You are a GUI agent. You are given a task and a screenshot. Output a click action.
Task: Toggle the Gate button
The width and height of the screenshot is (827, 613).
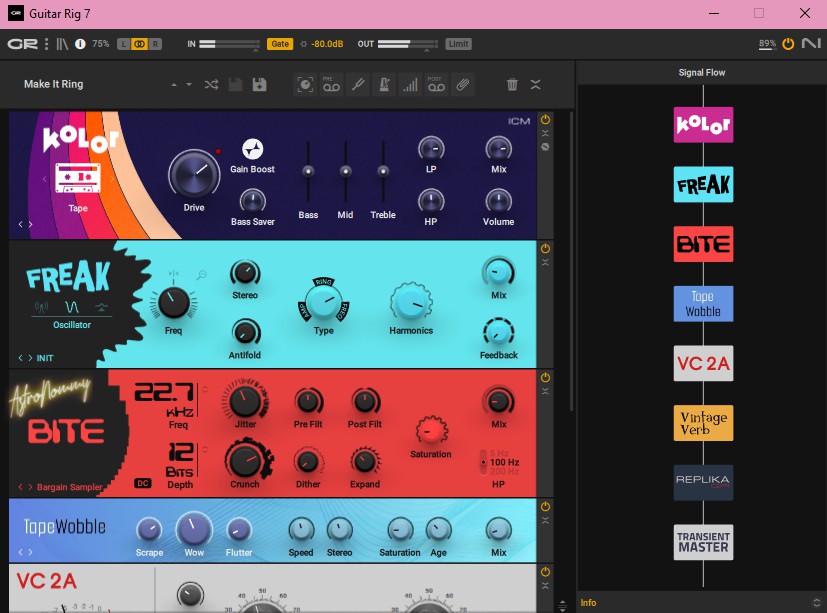(280, 44)
